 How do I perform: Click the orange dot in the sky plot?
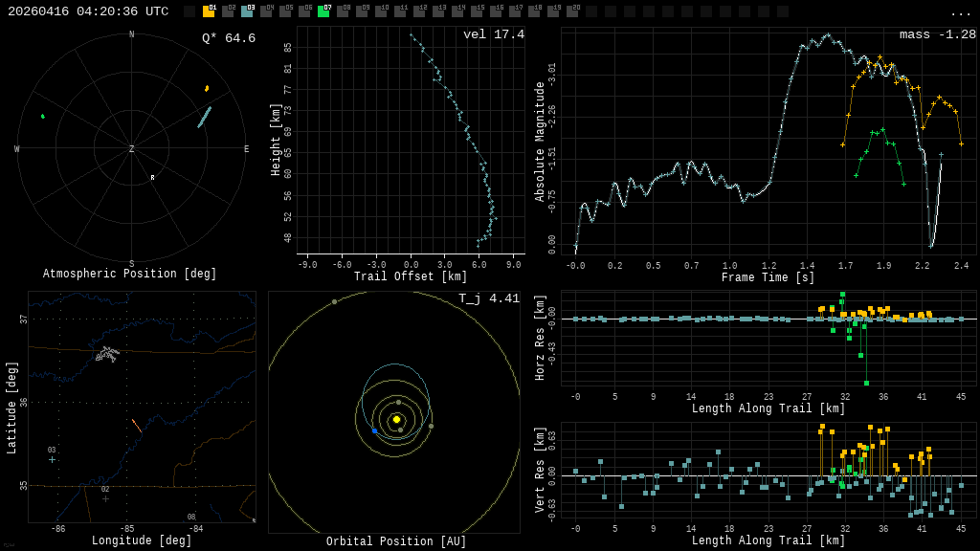[207, 88]
